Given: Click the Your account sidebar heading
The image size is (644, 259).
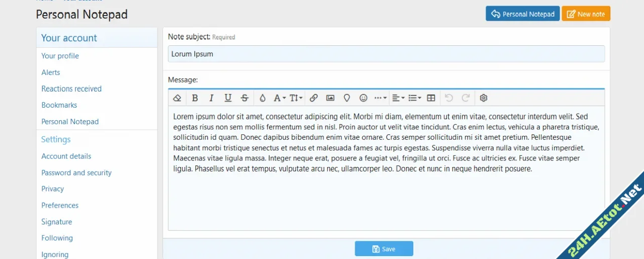Looking at the screenshot, I should click(69, 38).
